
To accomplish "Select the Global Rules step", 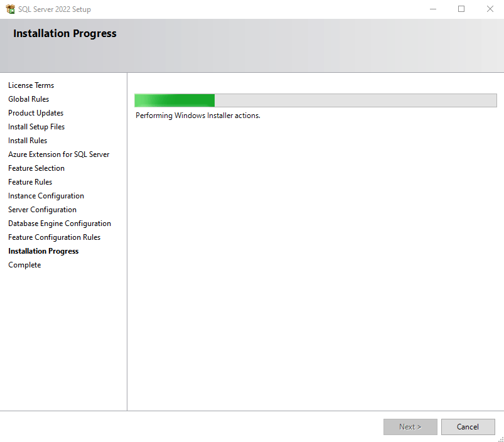I will [29, 99].
